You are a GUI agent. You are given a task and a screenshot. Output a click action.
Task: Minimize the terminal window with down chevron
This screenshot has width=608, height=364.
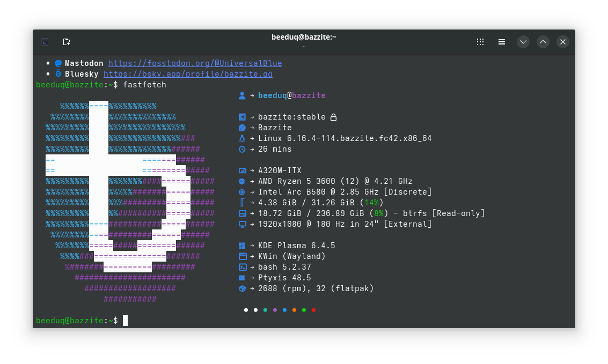point(523,42)
